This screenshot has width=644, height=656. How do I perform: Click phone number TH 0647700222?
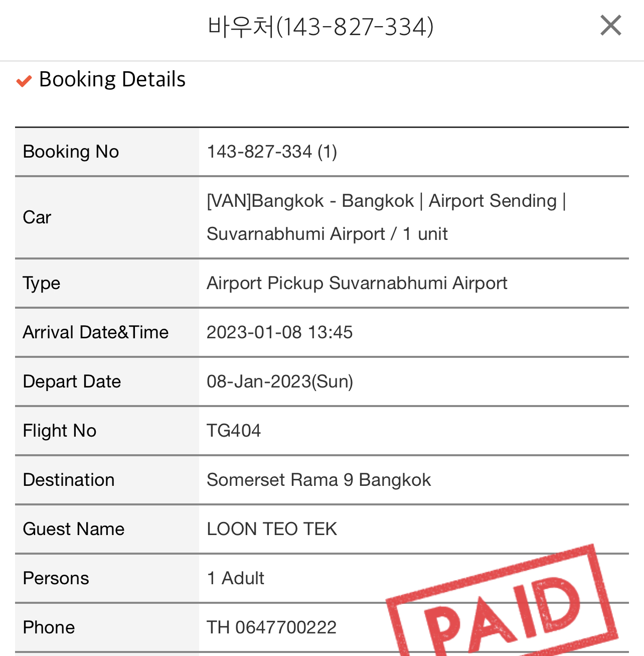pyautogui.click(x=272, y=627)
